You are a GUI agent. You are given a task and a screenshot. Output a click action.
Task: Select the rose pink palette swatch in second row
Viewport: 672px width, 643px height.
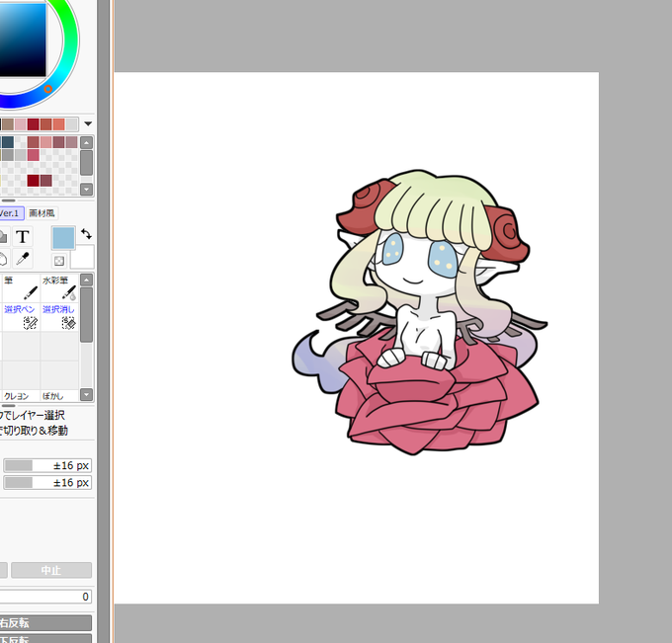click(33, 155)
